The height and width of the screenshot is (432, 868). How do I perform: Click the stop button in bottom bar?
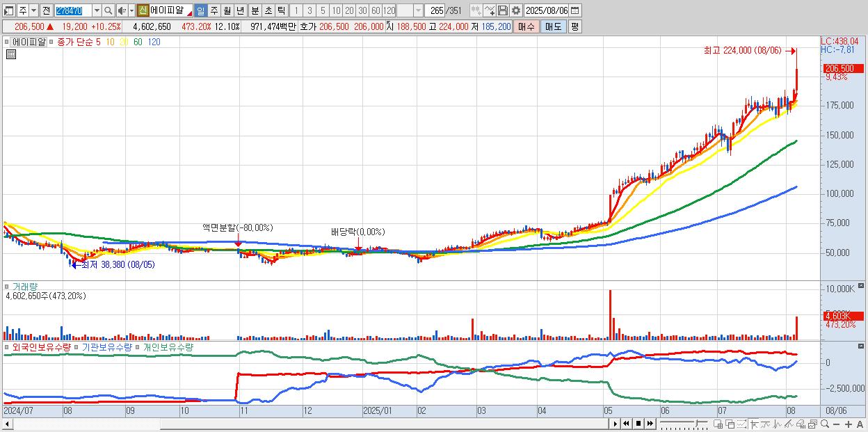pyautogui.click(x=638, y=424)
